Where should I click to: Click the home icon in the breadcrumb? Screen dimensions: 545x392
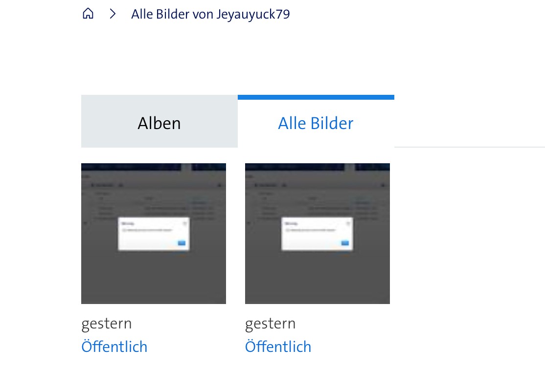click(88, 14)
